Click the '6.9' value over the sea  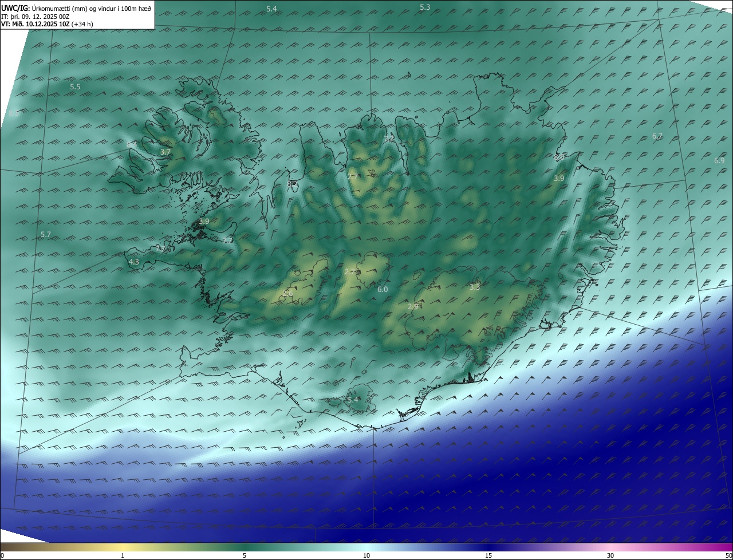(719, 161)
